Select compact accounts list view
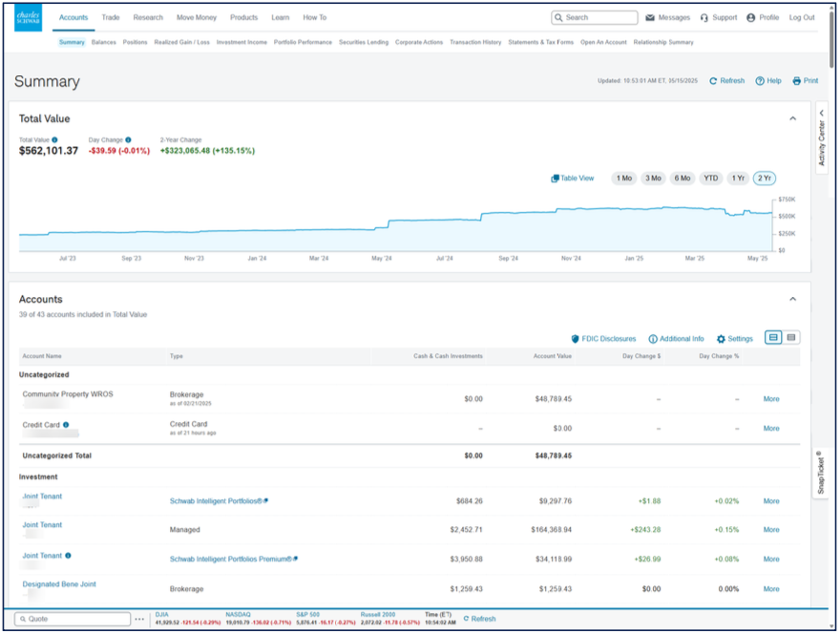This screenshot has width=840, height=634. pyautogui.click(x=790, y=338)
